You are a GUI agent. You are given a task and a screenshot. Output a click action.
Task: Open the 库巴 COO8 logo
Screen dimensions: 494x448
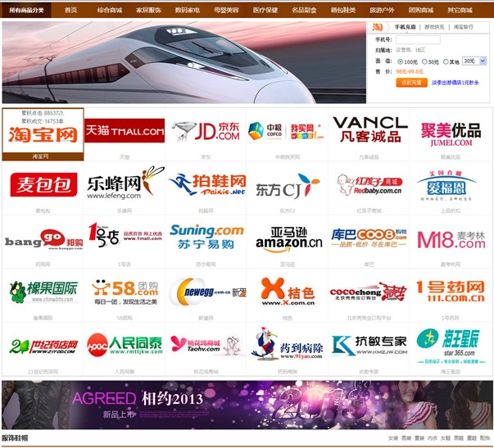pyautogui.click(x=369, y=238)
